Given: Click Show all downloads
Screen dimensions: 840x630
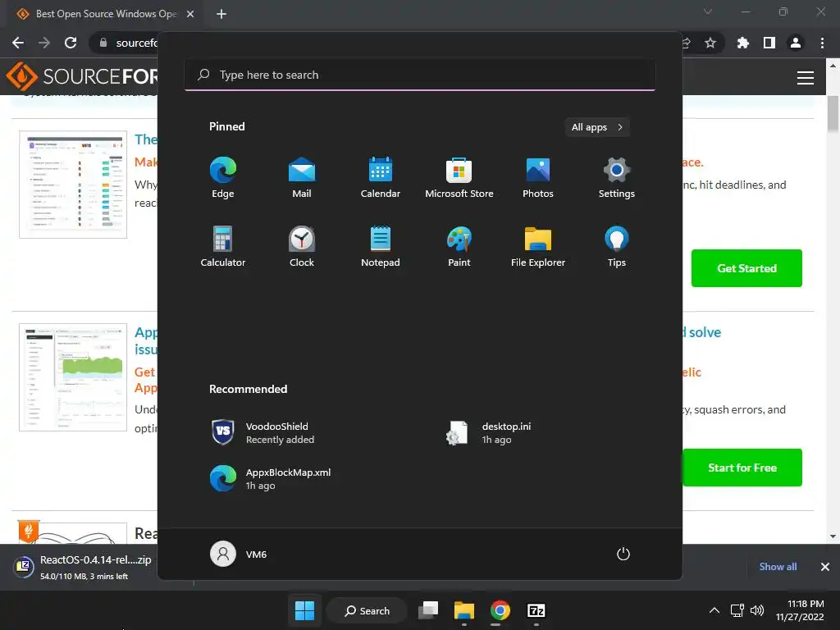Looking at the screenshot, I should pos(778,567).
